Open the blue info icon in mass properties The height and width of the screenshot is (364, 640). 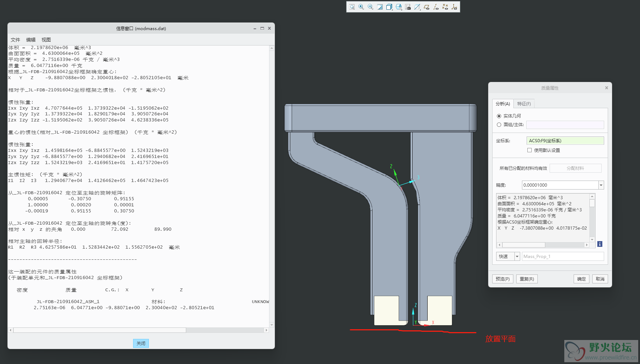600,244
